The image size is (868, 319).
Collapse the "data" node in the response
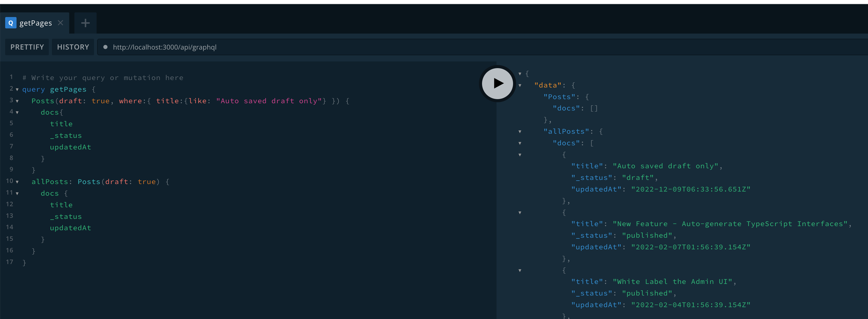(x=520, y=85)
